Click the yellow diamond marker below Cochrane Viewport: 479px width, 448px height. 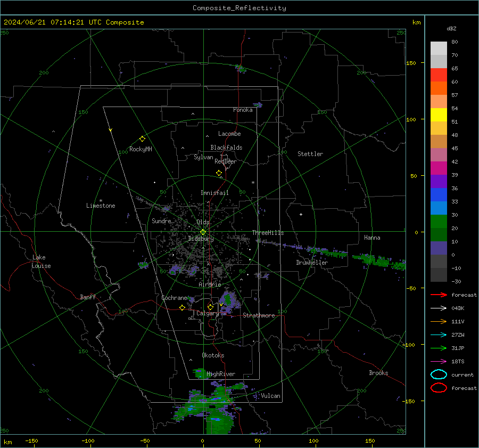[x=182, y=307]
